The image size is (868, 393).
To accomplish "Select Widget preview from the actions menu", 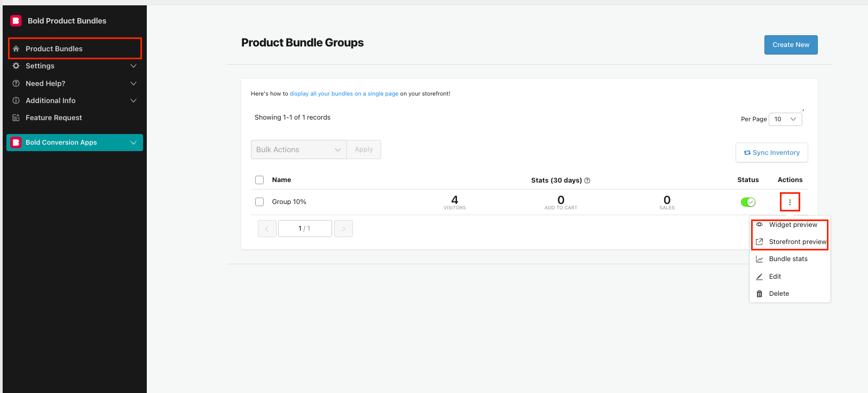I will coord(790,225).
